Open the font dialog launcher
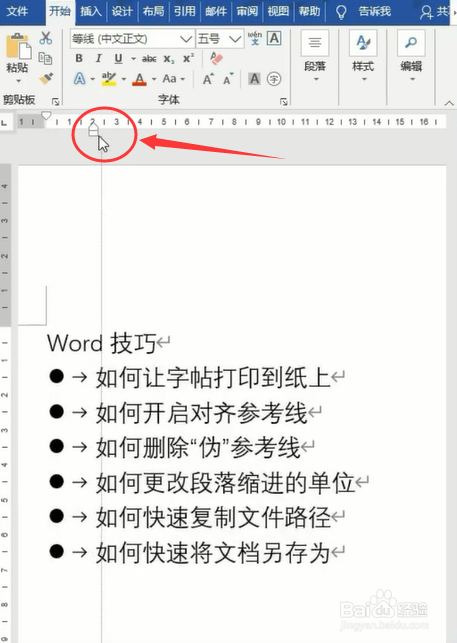Image resolution: width=457 pixels, height=643 pixels. [x=283, y=101]
